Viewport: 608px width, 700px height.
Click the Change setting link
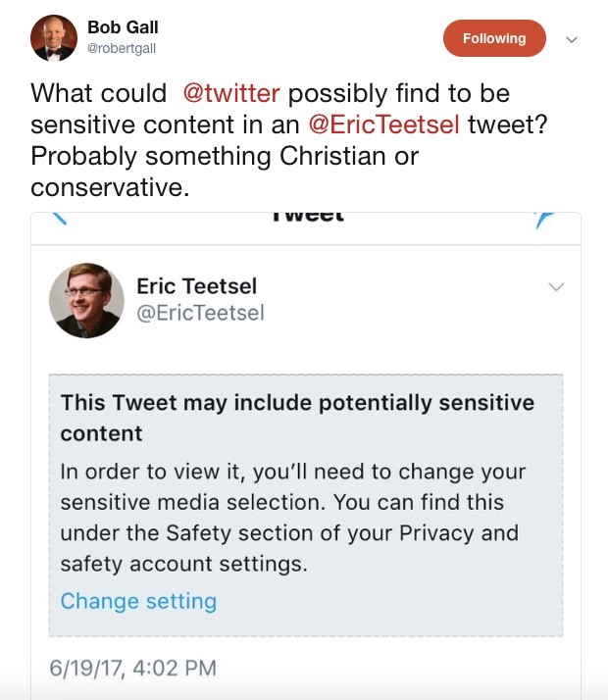click(138, 600)
